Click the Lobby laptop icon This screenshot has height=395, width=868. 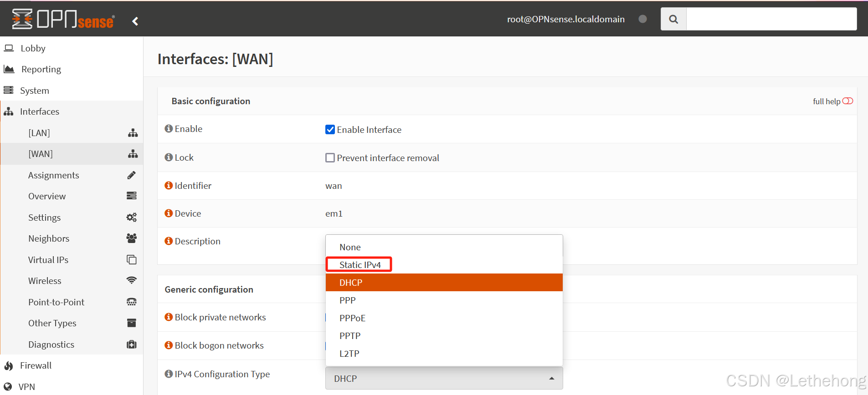[x=9, y=48]
